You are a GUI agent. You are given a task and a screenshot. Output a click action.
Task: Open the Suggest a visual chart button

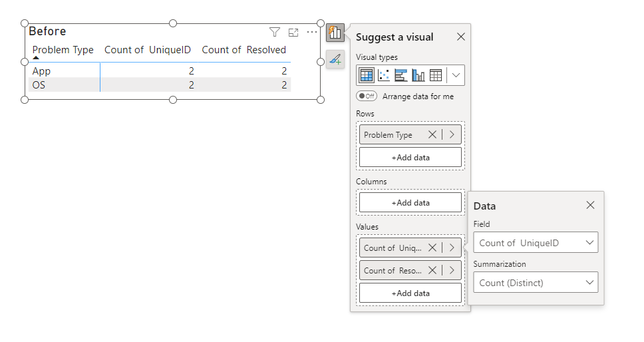[x=335, y=33]
